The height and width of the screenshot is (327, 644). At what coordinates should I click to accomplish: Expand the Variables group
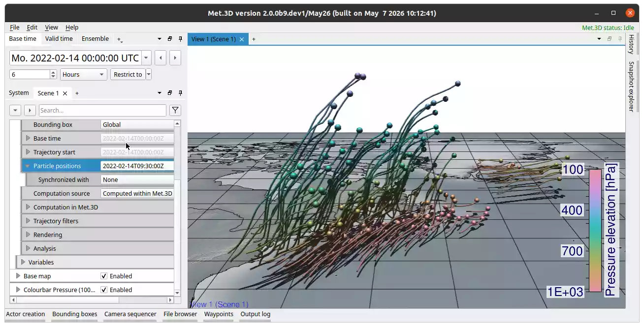(23, 263)
